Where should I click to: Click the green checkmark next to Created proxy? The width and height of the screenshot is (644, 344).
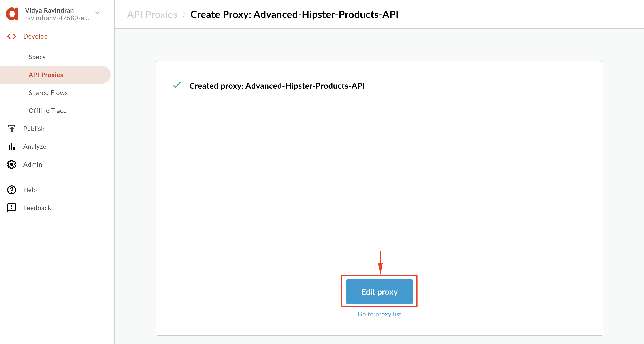[x=177, y=85]
